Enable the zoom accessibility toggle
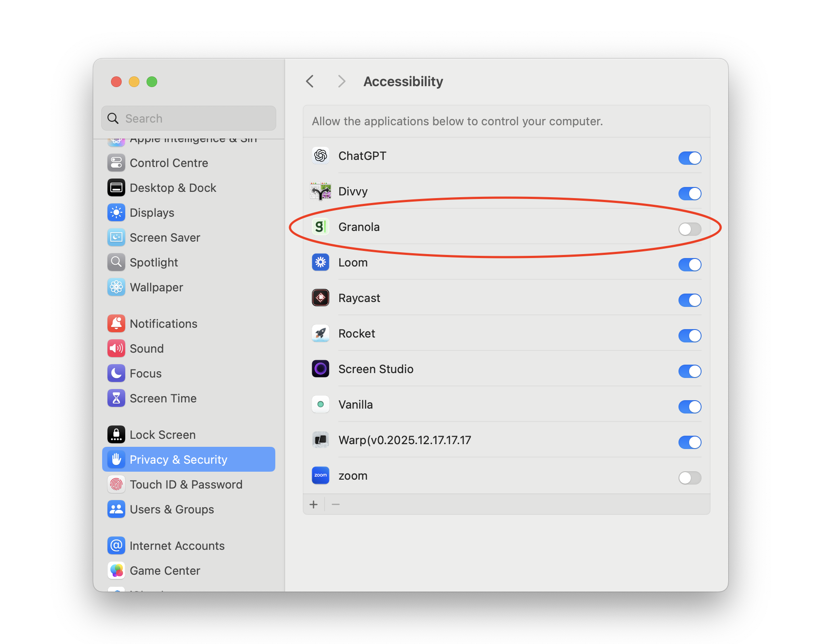The height and width of the screenshot is (644, 833). click(x=690, y=477)
